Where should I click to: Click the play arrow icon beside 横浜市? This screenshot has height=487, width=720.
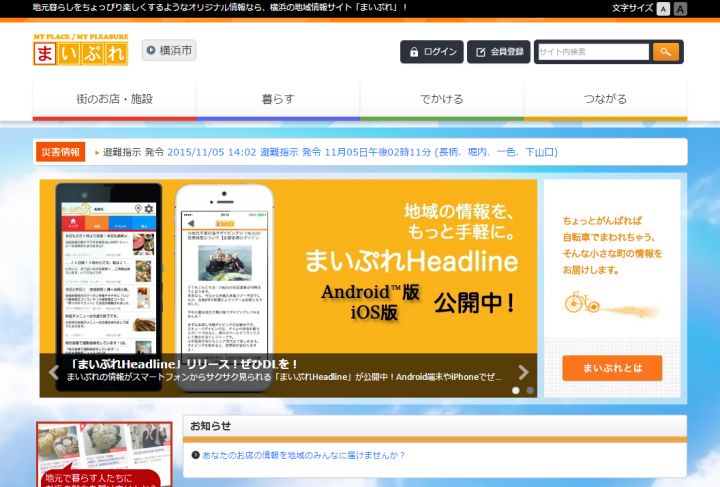coord(151,50)
